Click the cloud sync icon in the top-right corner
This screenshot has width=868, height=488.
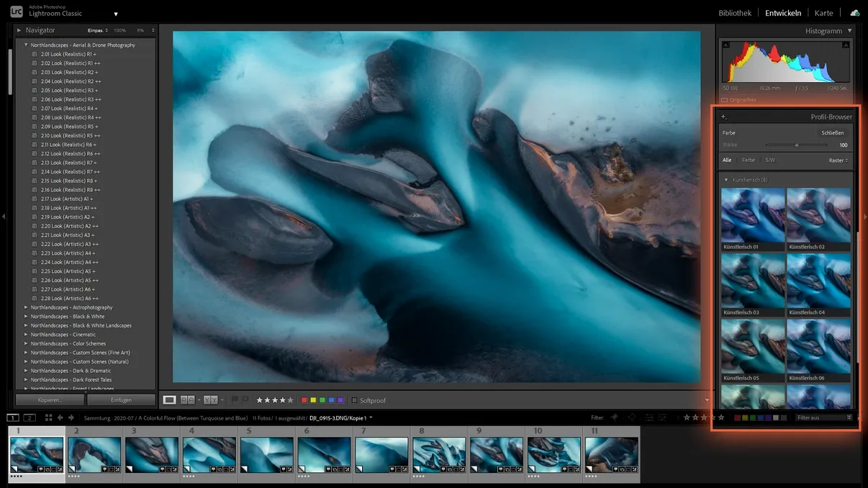[x=854, y=12]
